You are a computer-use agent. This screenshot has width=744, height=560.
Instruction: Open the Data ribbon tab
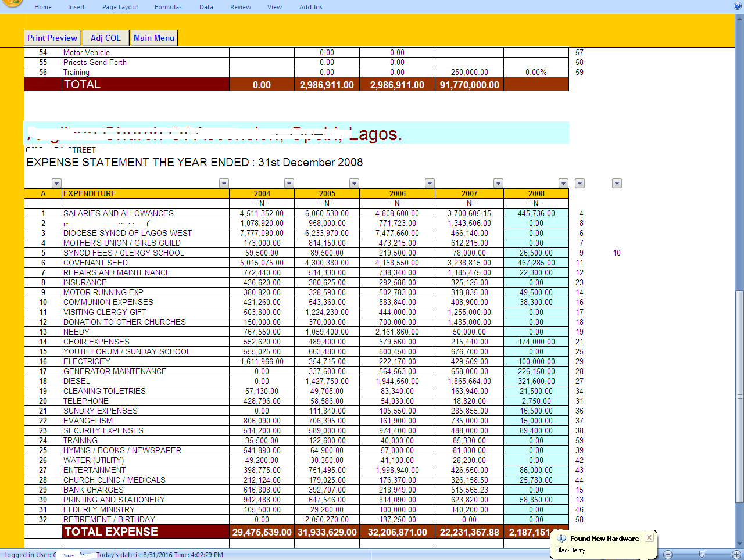pyautogui.click(x=206, y=7)
